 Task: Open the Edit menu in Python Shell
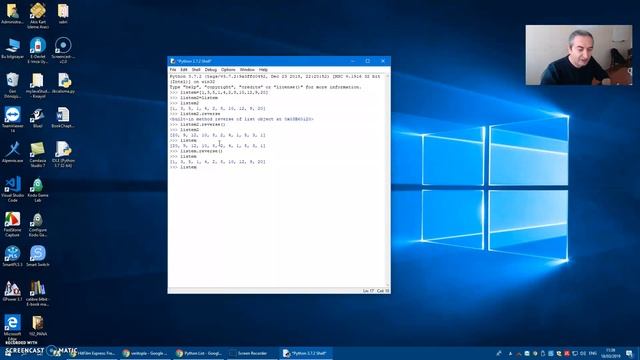click(x=184, y=70)
